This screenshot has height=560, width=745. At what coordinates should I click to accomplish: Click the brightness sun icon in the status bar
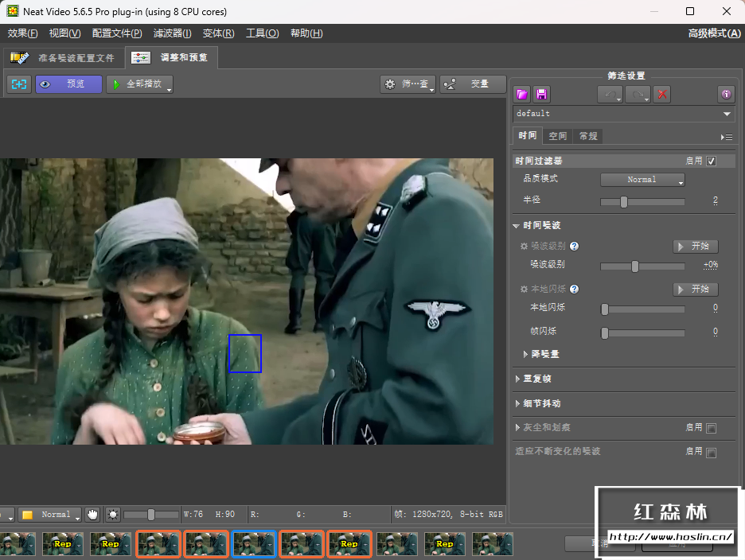point(113,515)
